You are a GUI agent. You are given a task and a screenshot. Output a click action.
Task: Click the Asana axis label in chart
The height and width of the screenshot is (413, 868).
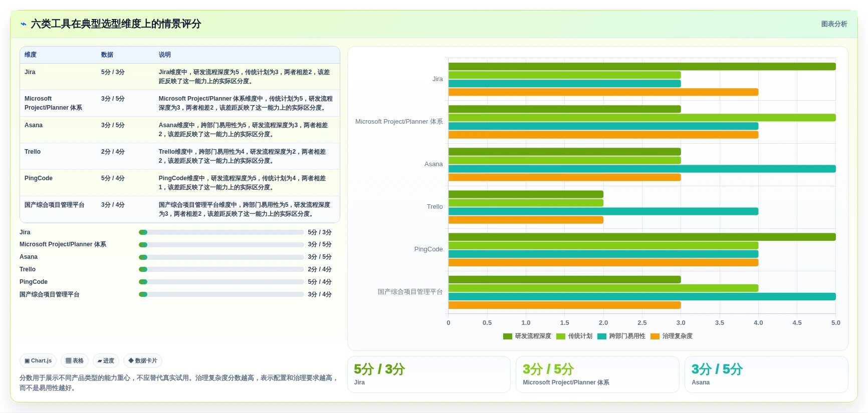(433, 164)
